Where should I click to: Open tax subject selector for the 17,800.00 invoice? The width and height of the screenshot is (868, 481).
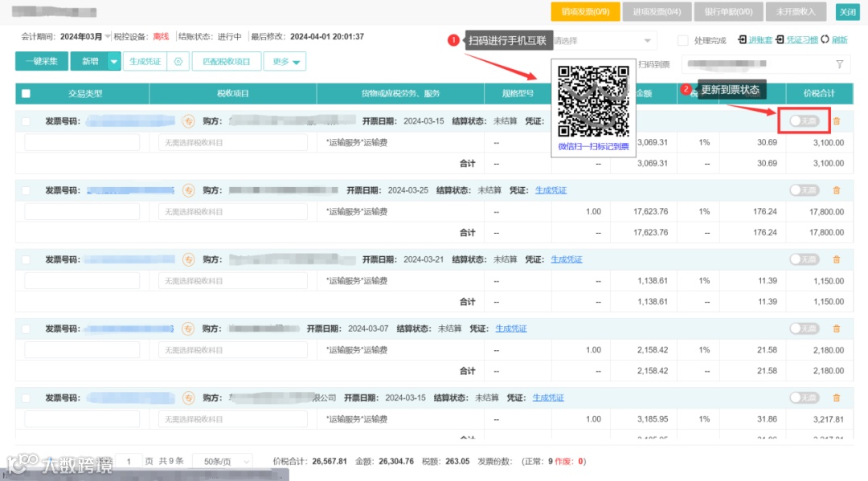click(x=232, y=212)
